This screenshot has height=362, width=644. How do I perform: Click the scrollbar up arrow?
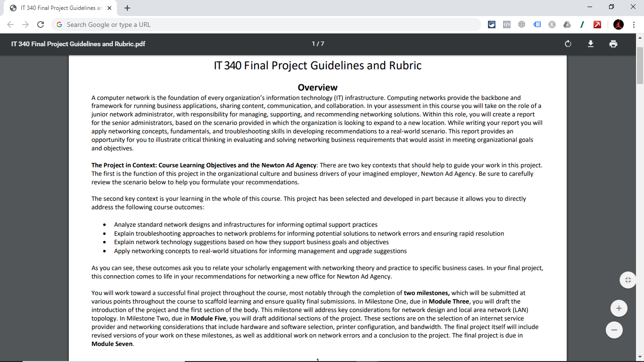640,37
